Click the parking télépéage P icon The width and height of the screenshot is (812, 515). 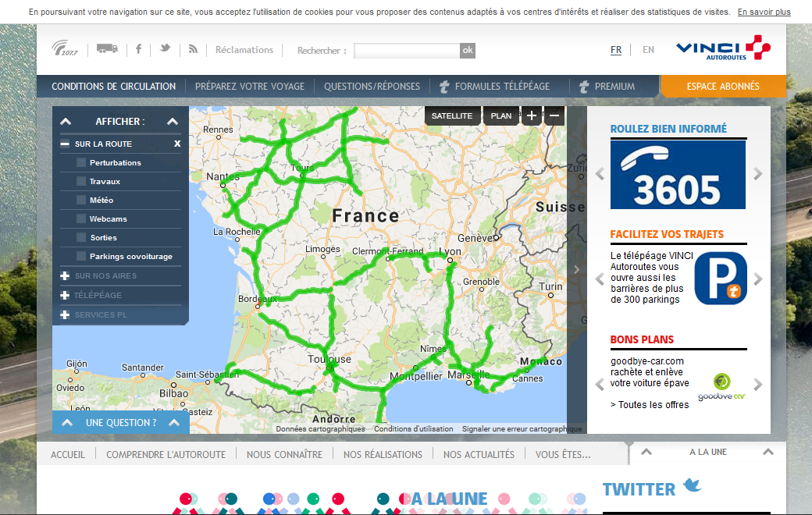(721, 279)
